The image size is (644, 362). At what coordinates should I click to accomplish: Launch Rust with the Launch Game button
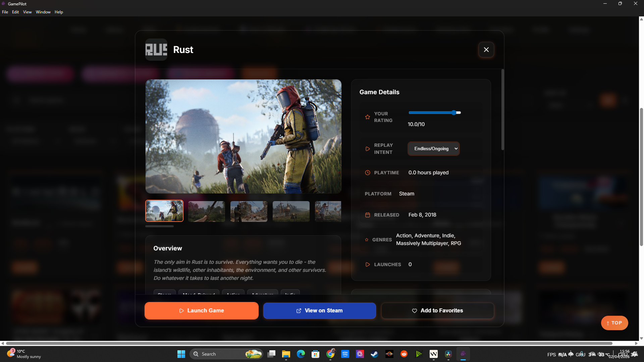coord(201,311)
